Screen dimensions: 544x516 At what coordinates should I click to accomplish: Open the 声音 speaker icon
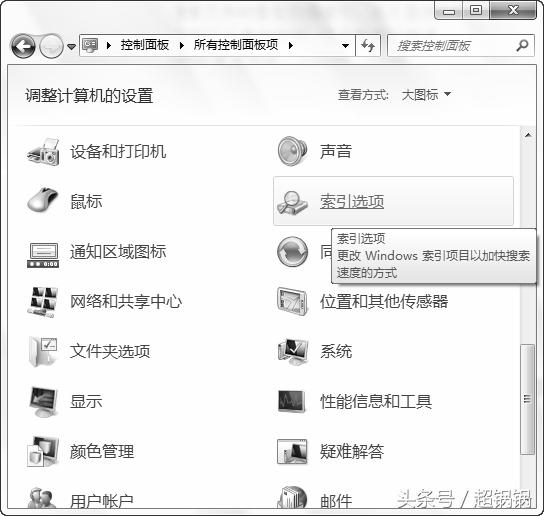(x=292, y=151)
